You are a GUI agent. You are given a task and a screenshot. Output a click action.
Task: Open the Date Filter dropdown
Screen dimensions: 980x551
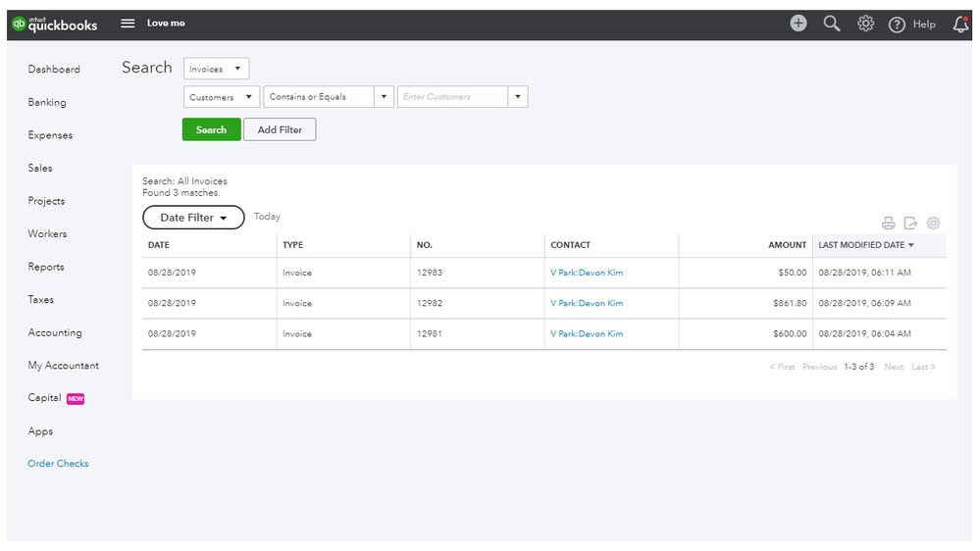(193, 218)
